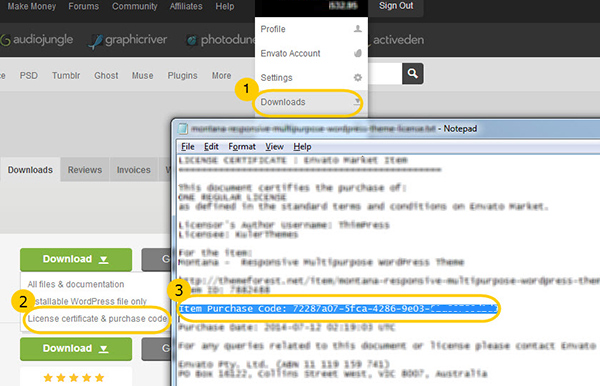Click the Notepad document icon in title bar
The image size is (600, 386).
point(183,129)
